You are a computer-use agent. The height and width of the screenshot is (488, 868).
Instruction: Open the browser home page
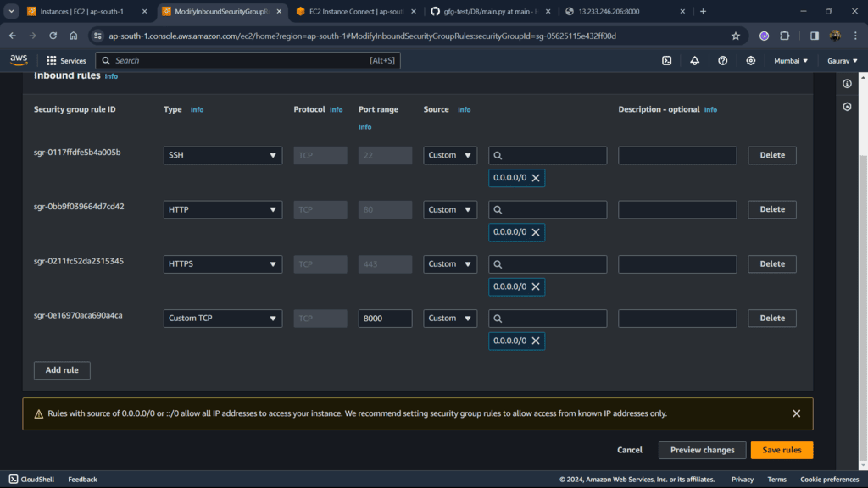(73, 36)
